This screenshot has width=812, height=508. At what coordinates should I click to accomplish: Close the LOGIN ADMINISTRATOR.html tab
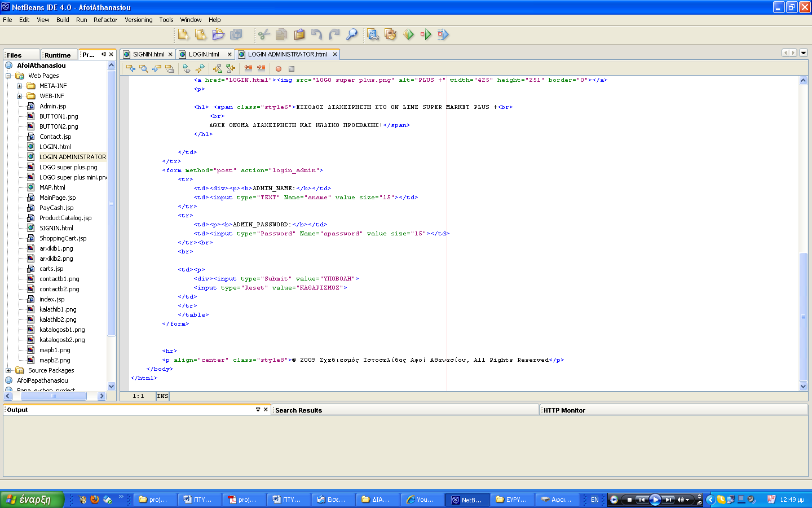tap(335, 54)
